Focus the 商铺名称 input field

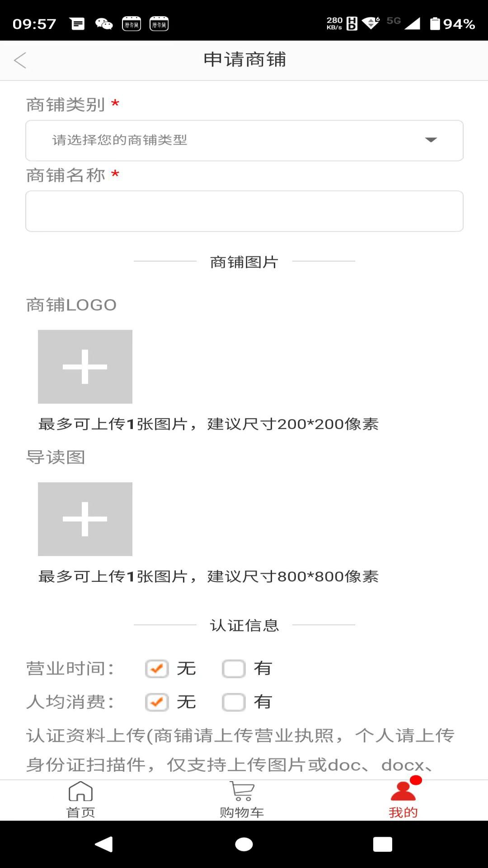click(244, 211)
